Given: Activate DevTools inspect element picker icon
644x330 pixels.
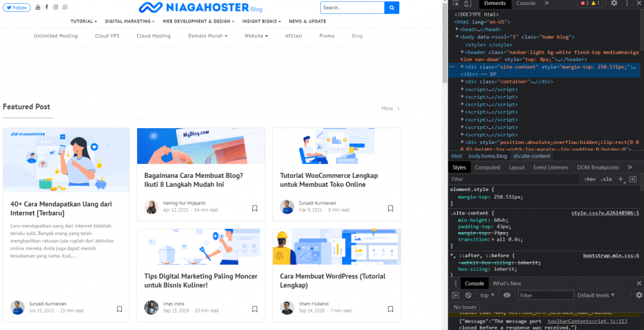Looking at the screenshot, I should click(456, 3).
